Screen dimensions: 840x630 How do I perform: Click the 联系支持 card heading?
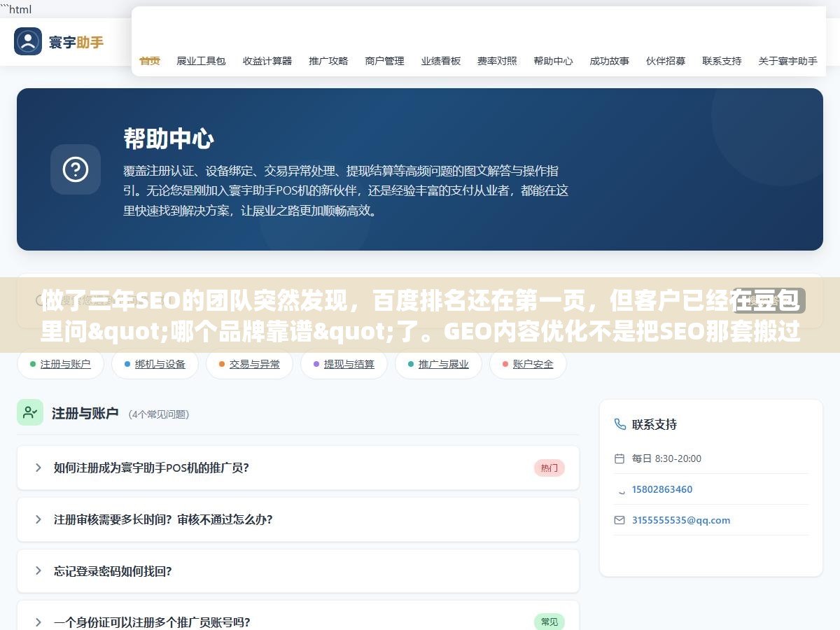(654, 424)
